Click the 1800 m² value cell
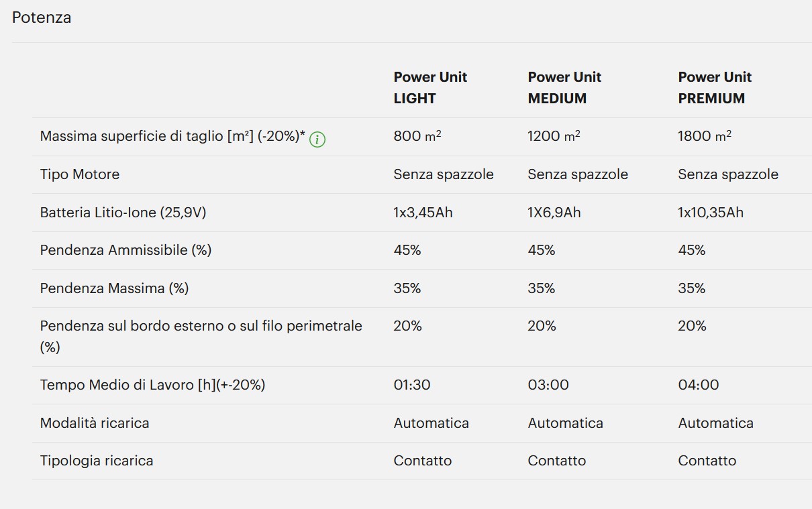Screen dimensions: 812x509 705,135
